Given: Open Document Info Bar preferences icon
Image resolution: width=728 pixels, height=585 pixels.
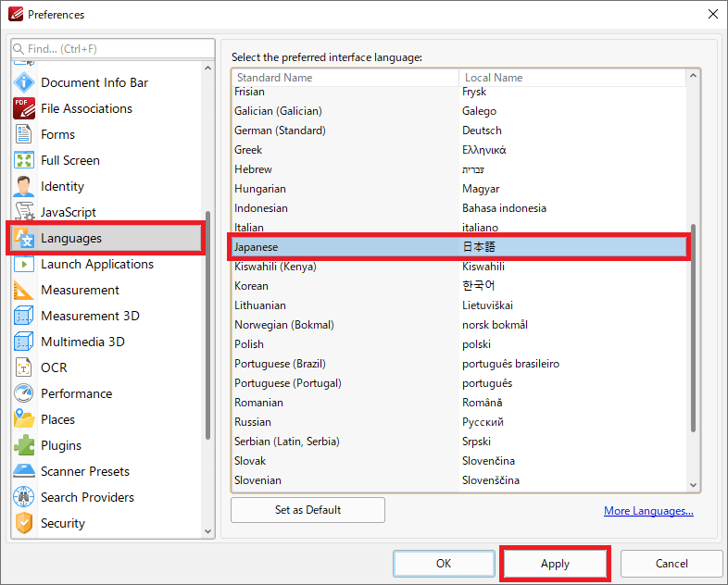Looking at the screenshot, I should click(24, 82).
